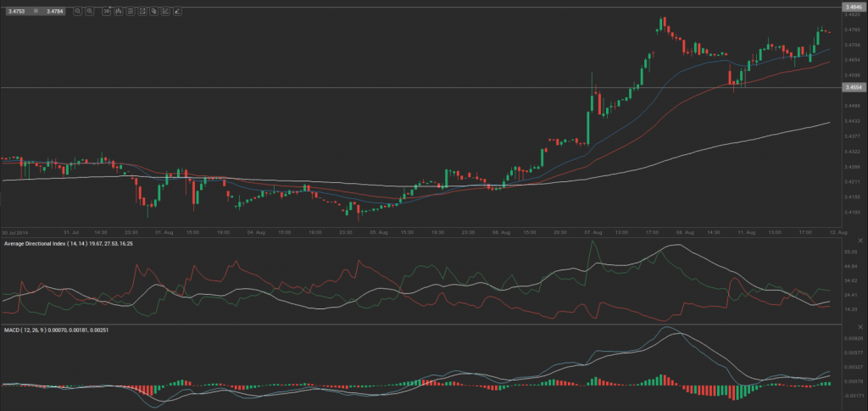
Task: Select the trend line drawing icon
Action: point(142,11)
